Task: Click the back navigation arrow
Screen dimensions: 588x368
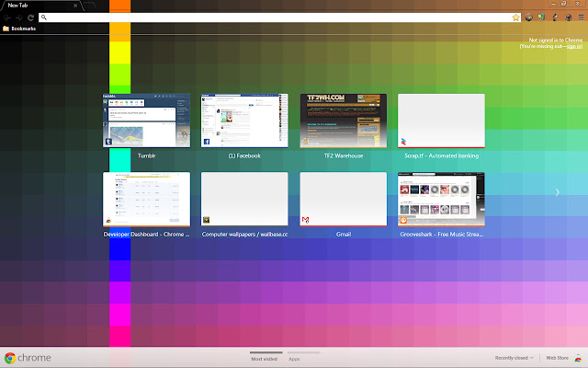Action: [7, 17]
